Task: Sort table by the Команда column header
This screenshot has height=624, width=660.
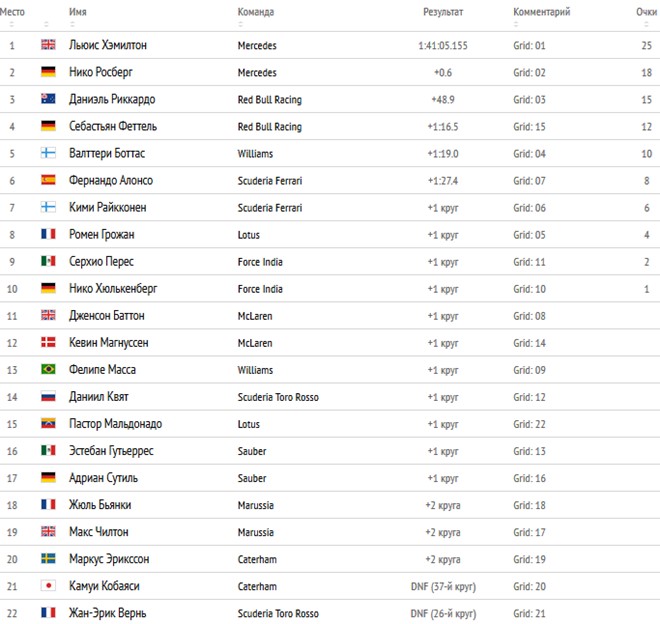Action: point(255,12)
